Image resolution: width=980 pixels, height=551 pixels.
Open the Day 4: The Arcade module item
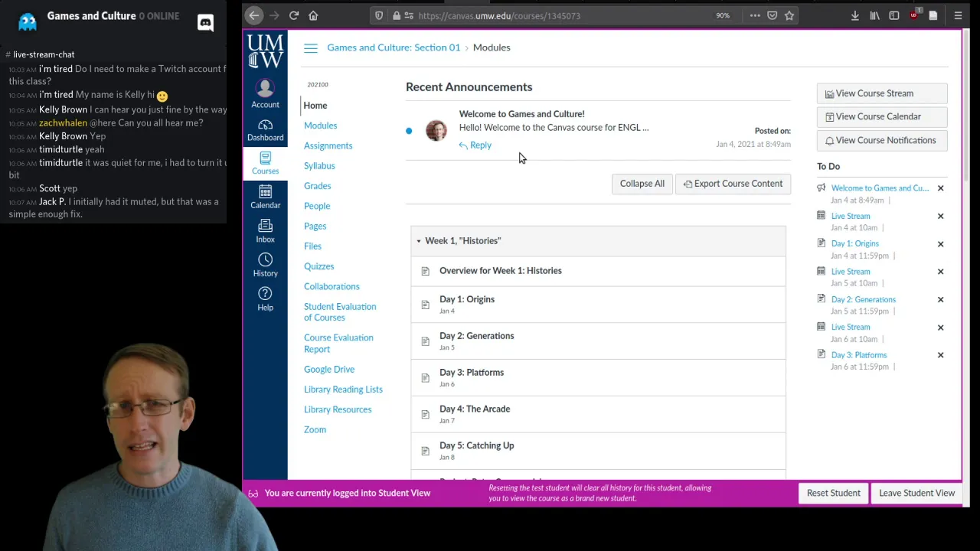(x=475, y=409)
